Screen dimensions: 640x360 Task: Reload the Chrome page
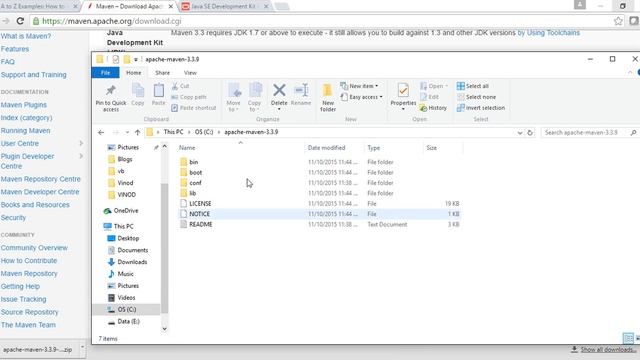(x=20, y=21)
